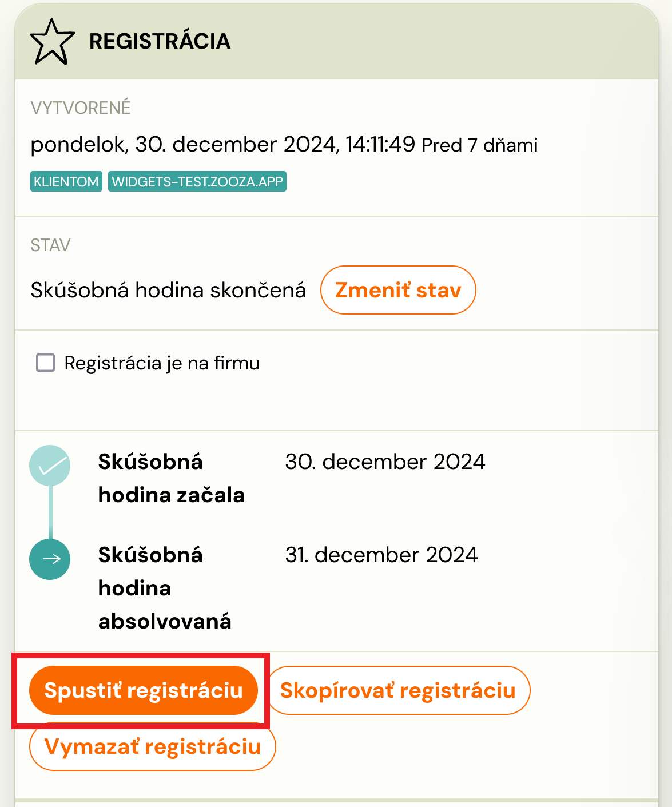Click the 30. december 2024 timeline date
Viewport: 672px width, 807px height.
point(385,462)
